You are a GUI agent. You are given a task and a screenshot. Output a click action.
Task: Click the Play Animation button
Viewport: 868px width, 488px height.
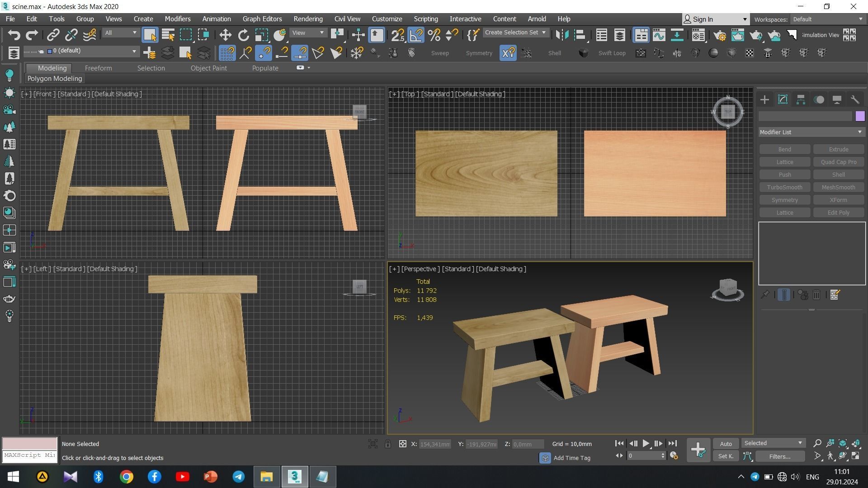646,444
